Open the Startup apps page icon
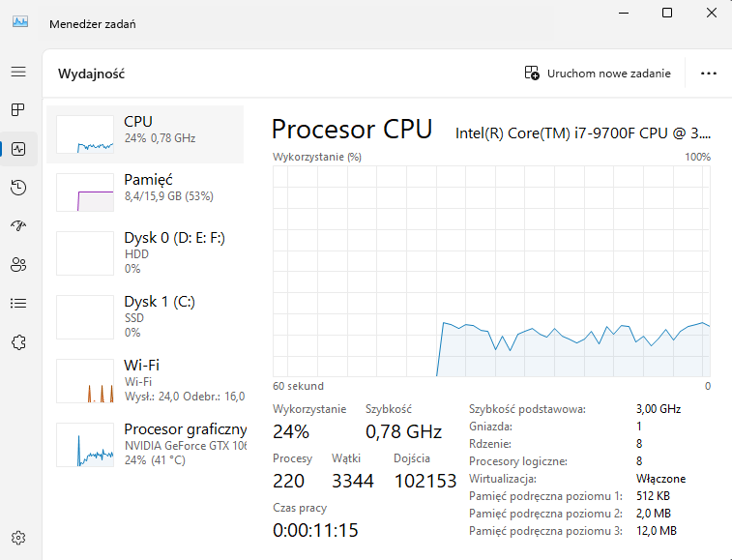Viewport: 732px width, 560px height. (17, 225)
